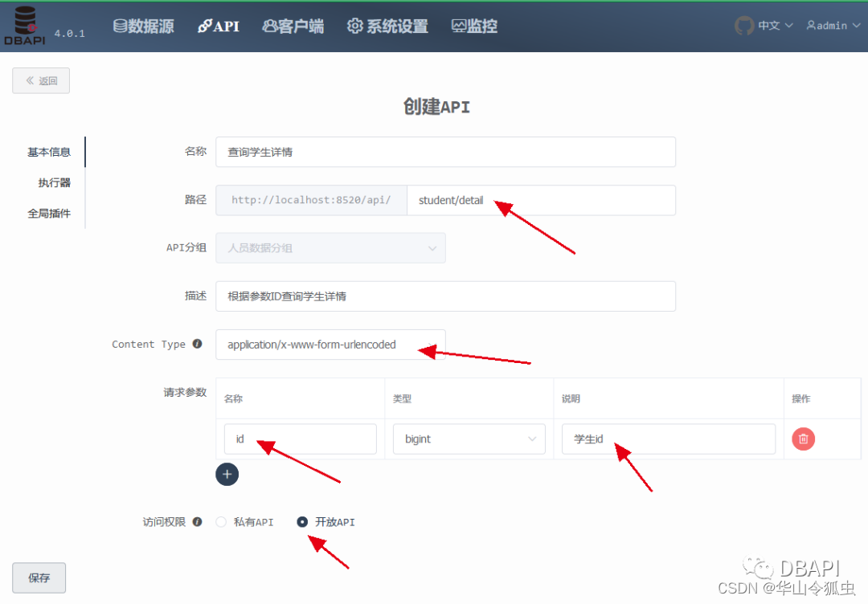Select the 开放API radio option

pos(301,521)
